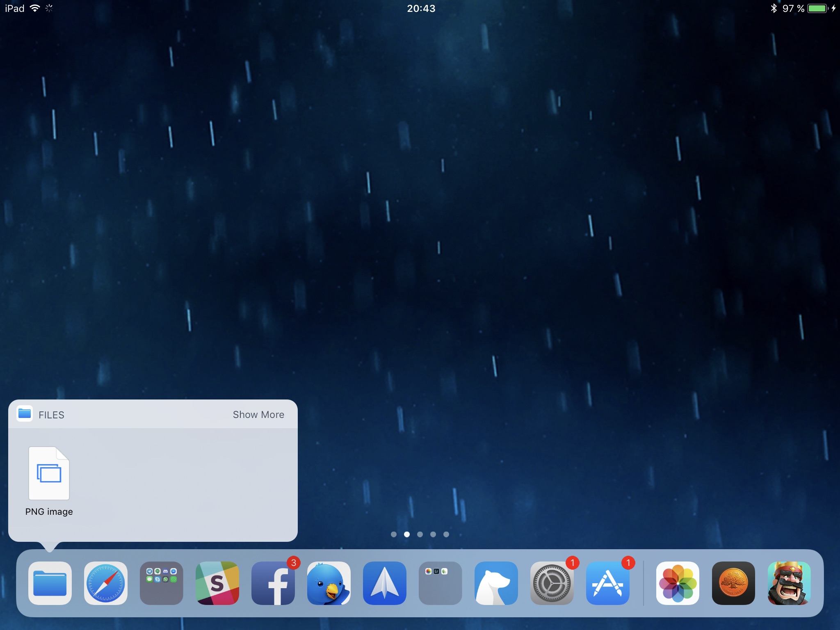This screenshot has height=630, width=840.
Task: Open Spark mail paper plane app
Action: 384,583
